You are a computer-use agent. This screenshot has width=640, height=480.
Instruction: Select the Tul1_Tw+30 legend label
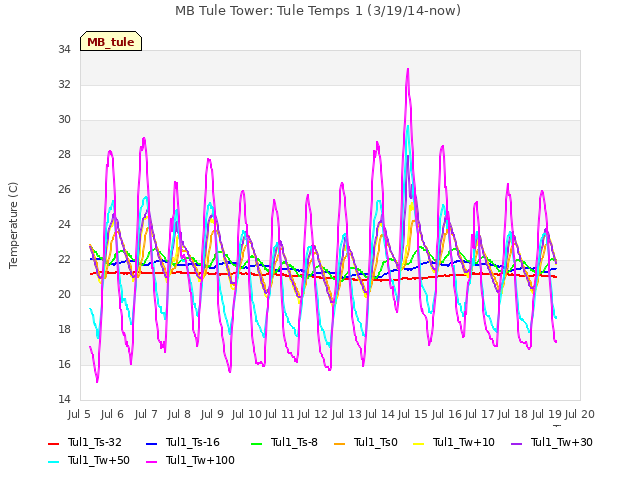(x=562, y=442)
